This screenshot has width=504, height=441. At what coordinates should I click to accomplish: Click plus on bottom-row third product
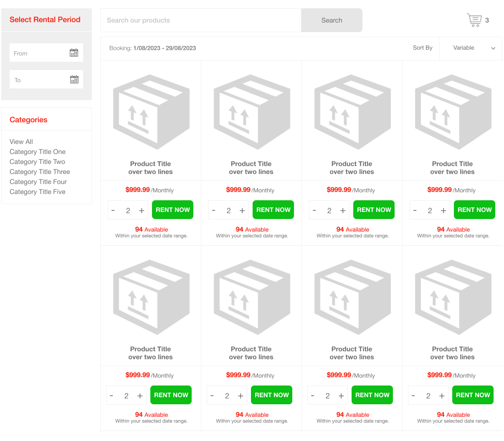pos(341,396)
